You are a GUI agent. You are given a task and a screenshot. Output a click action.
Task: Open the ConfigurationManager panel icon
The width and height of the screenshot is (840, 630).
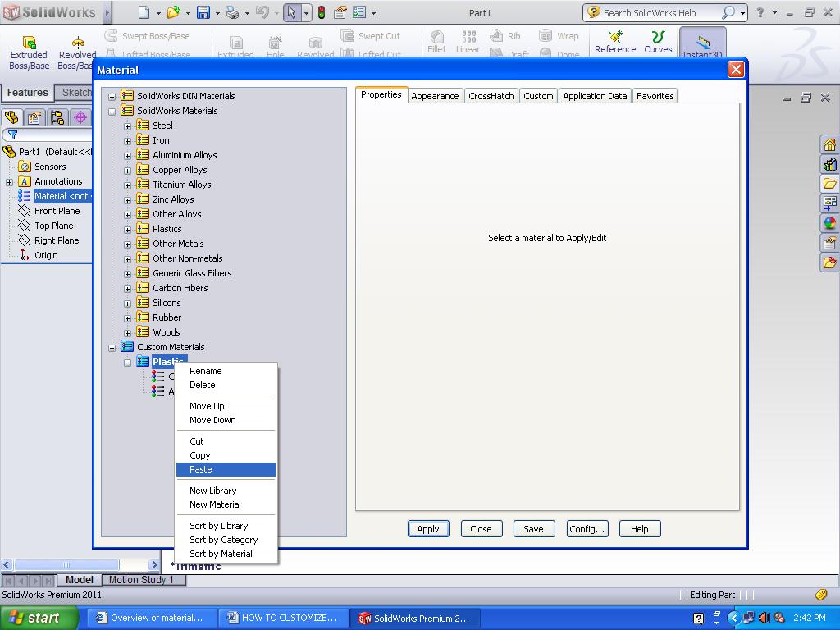tap(56, 117)
